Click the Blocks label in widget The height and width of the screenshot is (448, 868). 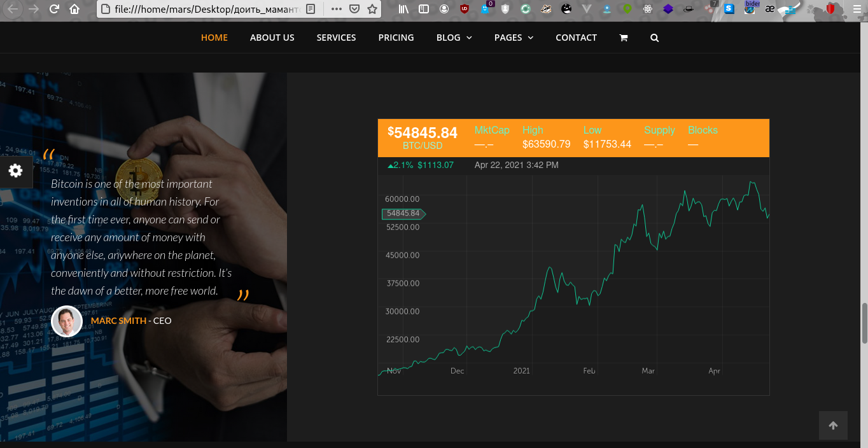703,130
